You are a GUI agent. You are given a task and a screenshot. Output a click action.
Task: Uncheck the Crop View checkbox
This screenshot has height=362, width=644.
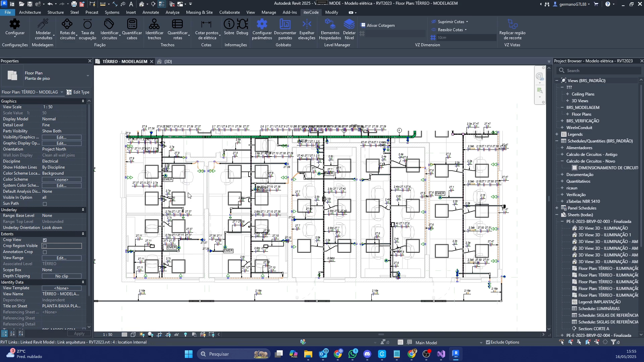click(45, 240)
